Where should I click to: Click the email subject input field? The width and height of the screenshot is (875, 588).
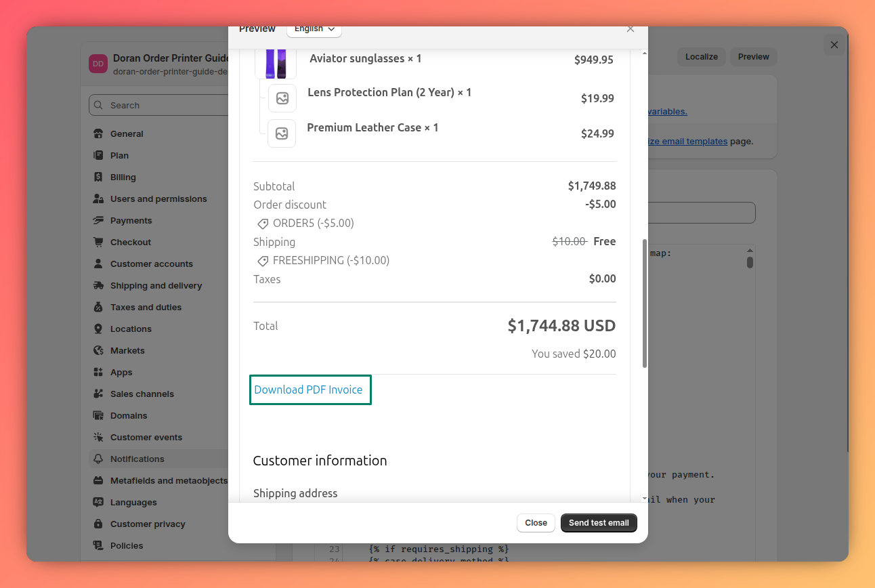coord(701,213)
